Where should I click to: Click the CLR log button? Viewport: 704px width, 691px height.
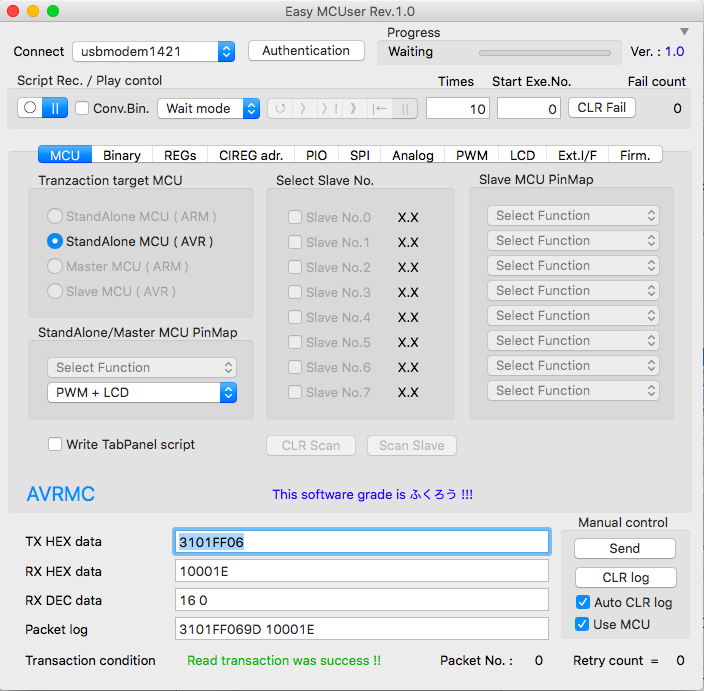(x=625, y=577)
